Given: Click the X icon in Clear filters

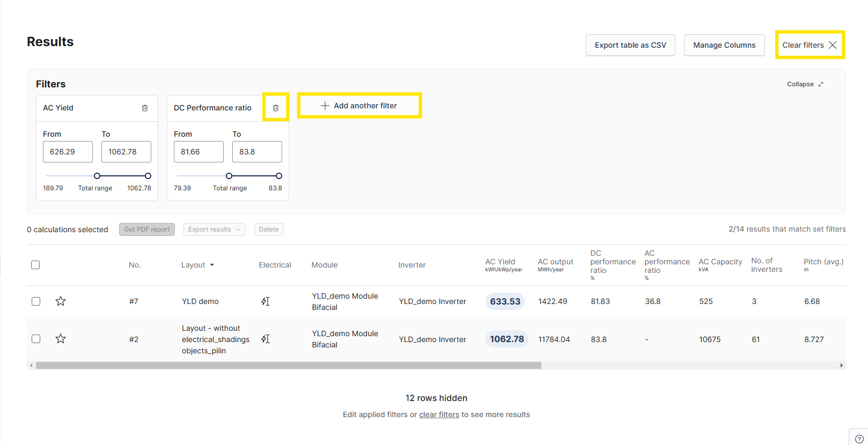Looking at the screenshot, I should point(833,45).
